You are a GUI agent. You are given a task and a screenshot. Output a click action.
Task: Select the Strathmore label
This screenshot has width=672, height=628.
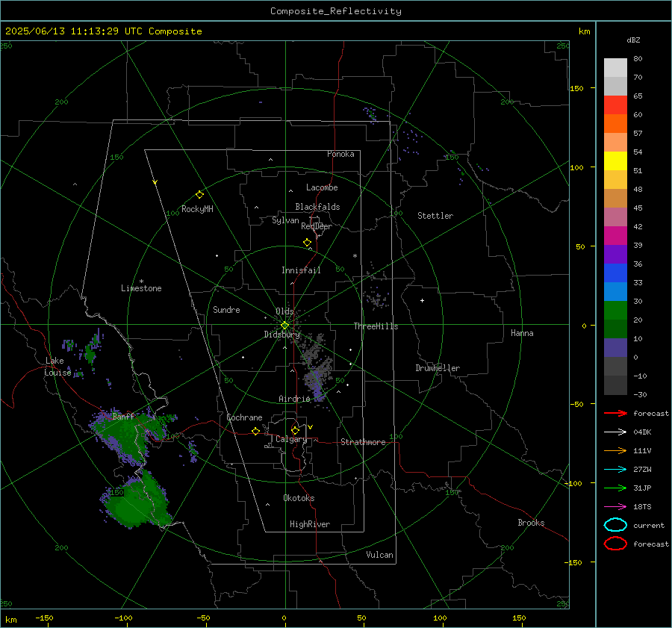coord(363,442)
